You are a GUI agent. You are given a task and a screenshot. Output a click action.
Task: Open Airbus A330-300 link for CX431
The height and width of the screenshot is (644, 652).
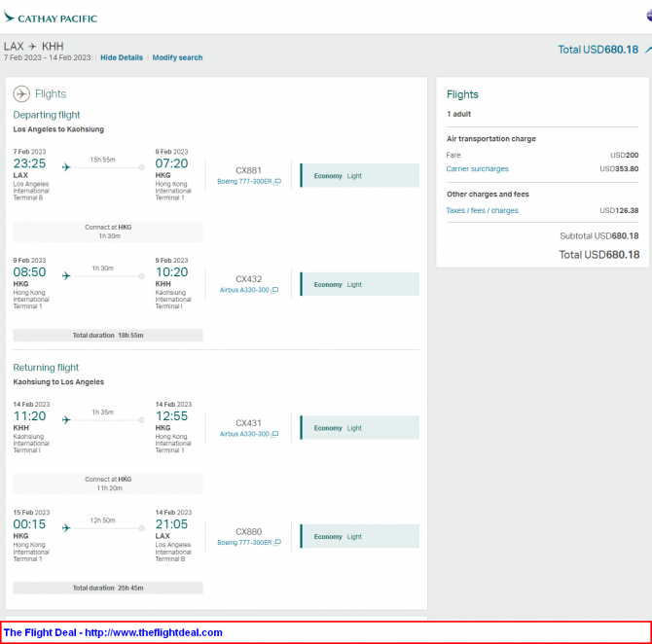click(x=244, y=434)
